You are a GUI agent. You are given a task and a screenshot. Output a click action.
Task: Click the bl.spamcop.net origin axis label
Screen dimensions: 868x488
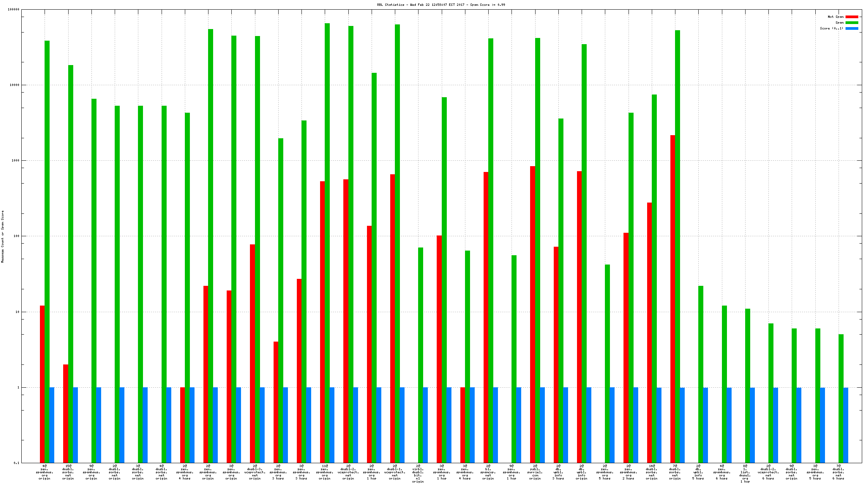pos(488,472)
